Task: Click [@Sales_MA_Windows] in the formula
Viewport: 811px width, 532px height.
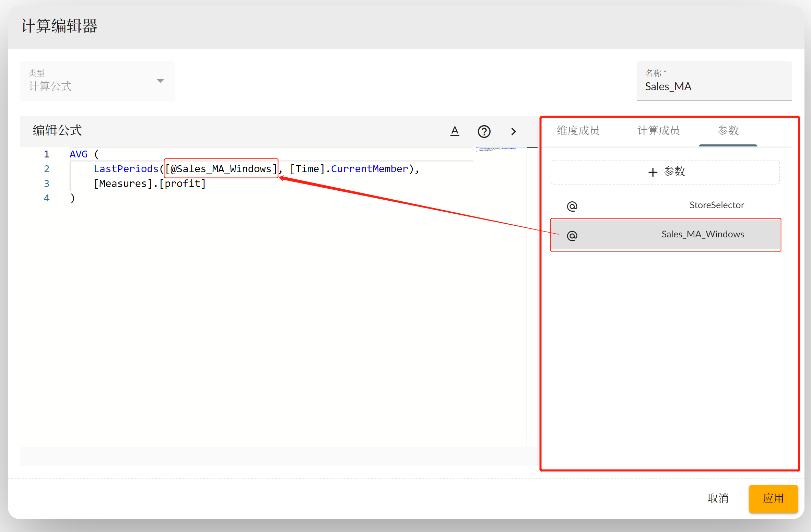Action: pos(221,169)
